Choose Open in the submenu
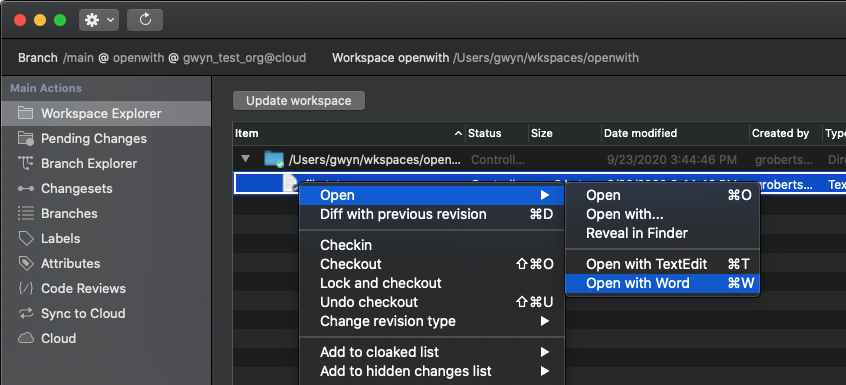Viewport: 846px width, 385px height. coord(663,195)
